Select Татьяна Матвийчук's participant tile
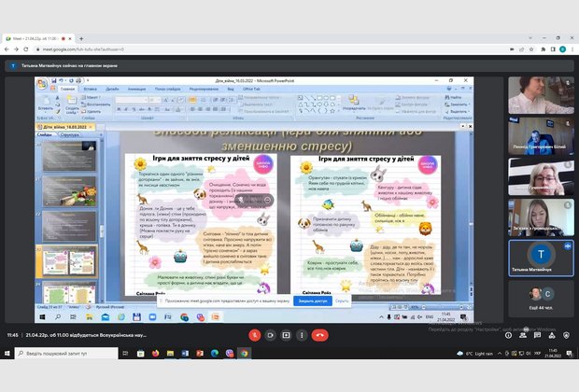The width and height of the screenshot is (579, 392). pos(540,256)
